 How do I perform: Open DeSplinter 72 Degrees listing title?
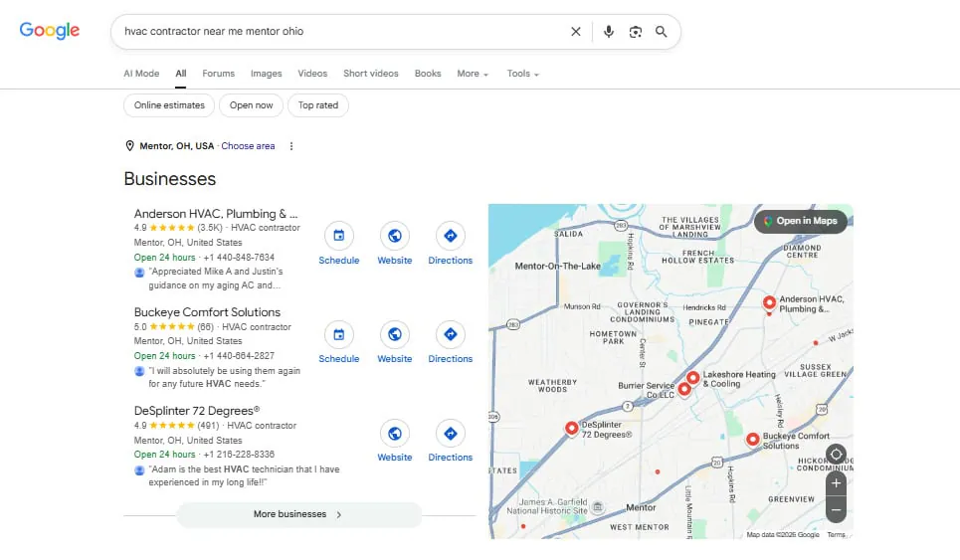point(197,411)
